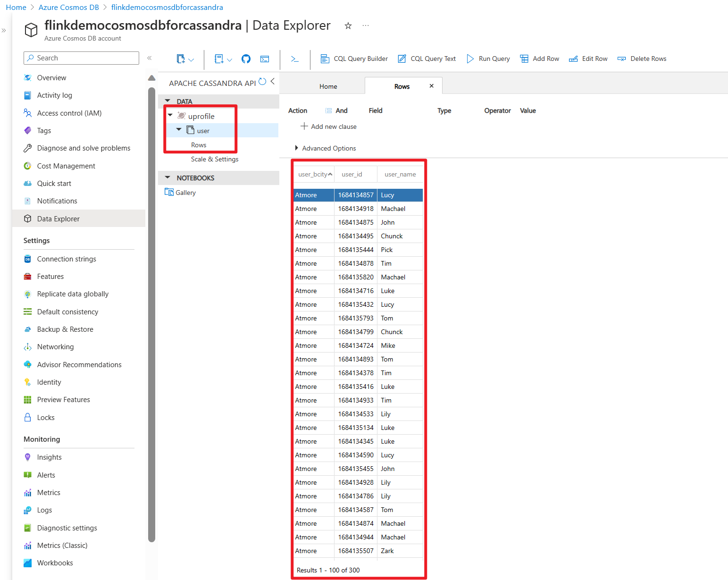Expand Advanced Options

(326, 148)
